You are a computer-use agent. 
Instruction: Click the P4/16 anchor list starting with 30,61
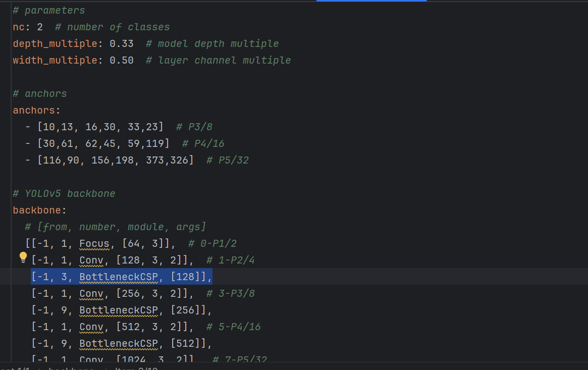(x=103, y=143)
